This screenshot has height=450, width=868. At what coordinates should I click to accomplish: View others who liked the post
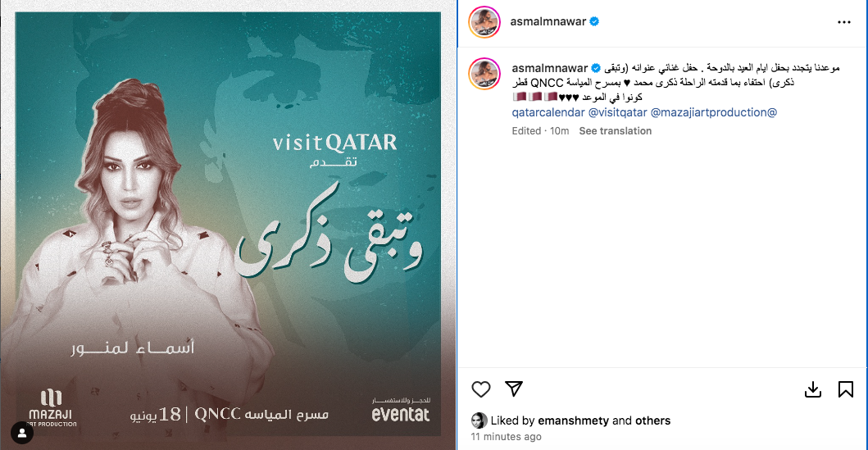pos(652,420)
